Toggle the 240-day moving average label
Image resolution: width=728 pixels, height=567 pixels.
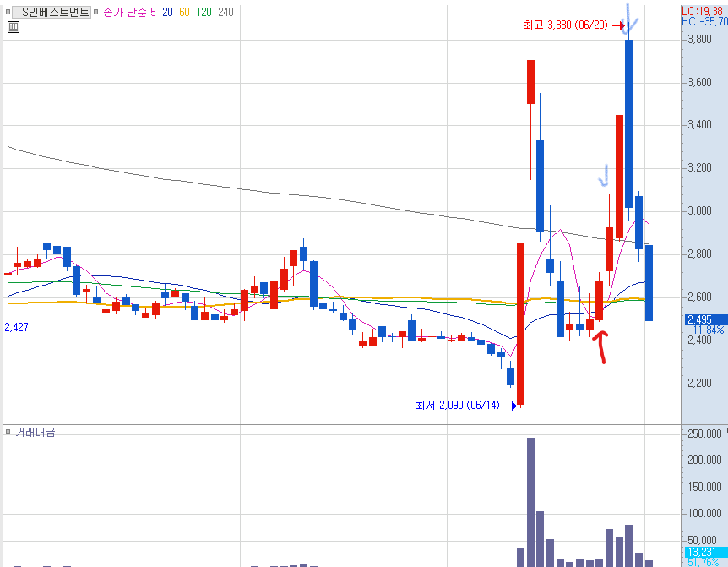pyautogui.click(x=225, y=12)
